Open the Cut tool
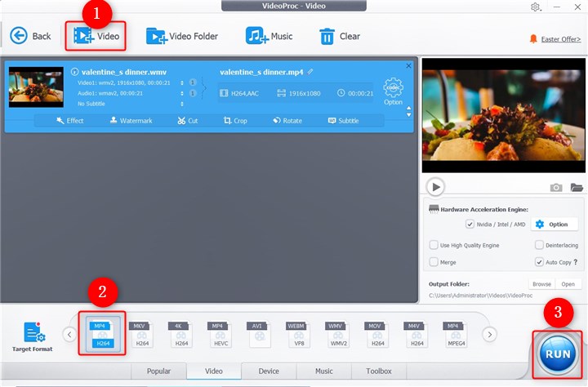Image resolution: width=588 pixels, height=387 pixels. click(x=188, y=120)
